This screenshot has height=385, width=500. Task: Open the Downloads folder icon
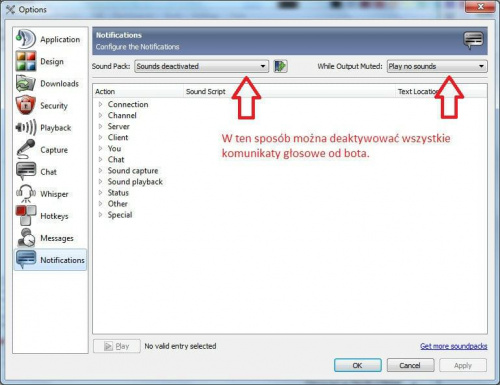pyautogui.click(x=25, y=83)
